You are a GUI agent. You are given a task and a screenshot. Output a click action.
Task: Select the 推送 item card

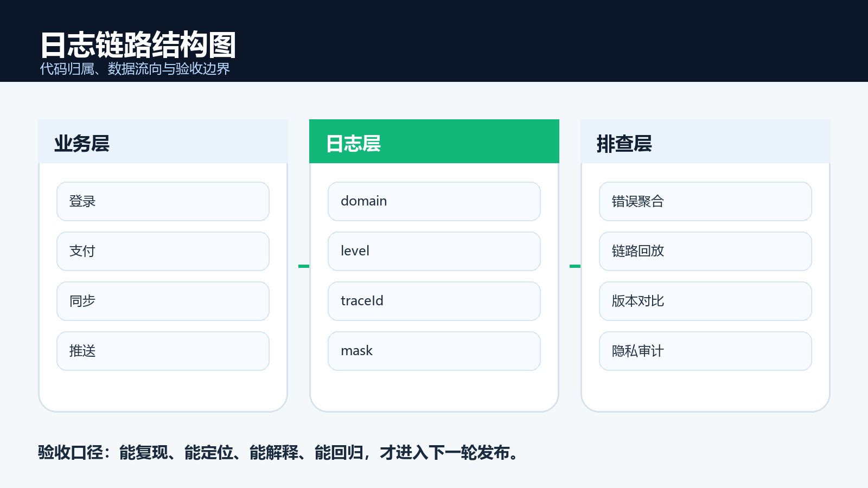(163, 351)
